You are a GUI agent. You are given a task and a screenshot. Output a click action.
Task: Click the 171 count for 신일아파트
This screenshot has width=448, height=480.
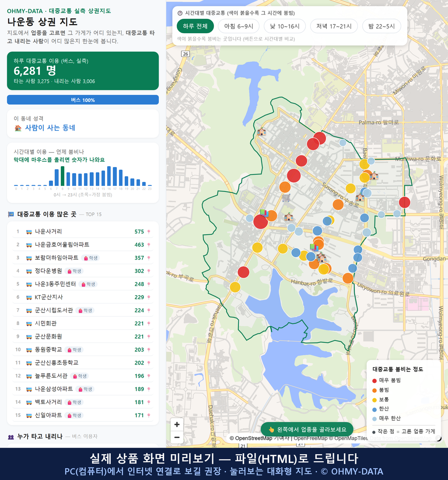139,416
